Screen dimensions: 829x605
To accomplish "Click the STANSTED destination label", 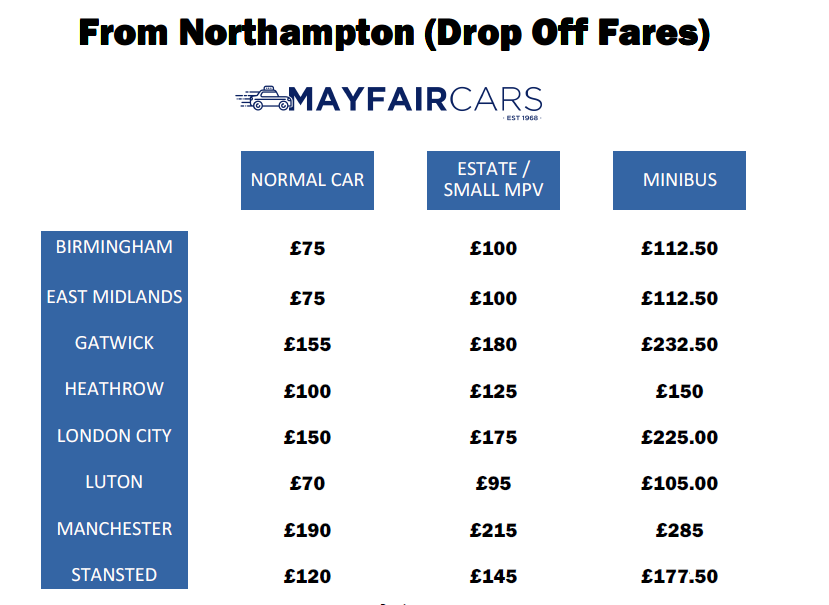I will (114, 575).
